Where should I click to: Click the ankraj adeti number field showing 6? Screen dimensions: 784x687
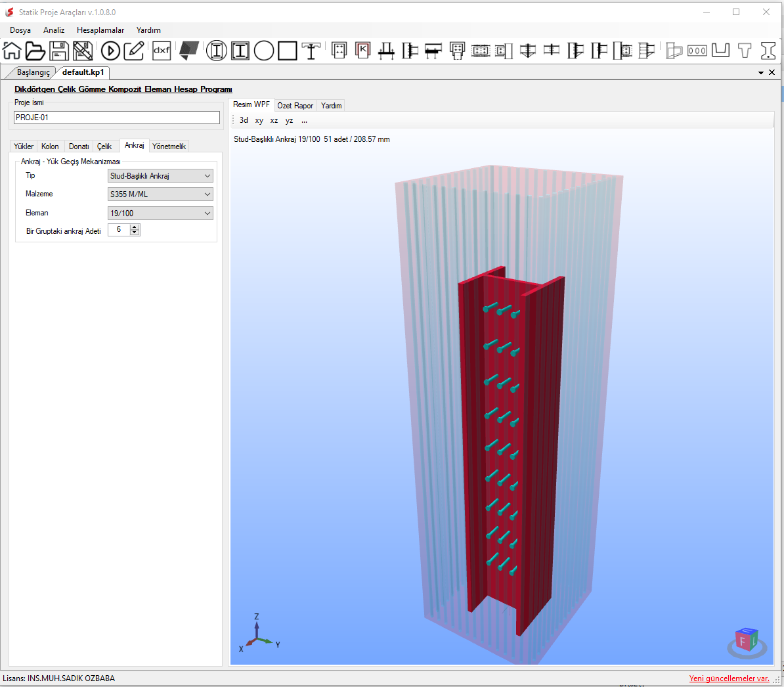119,229
